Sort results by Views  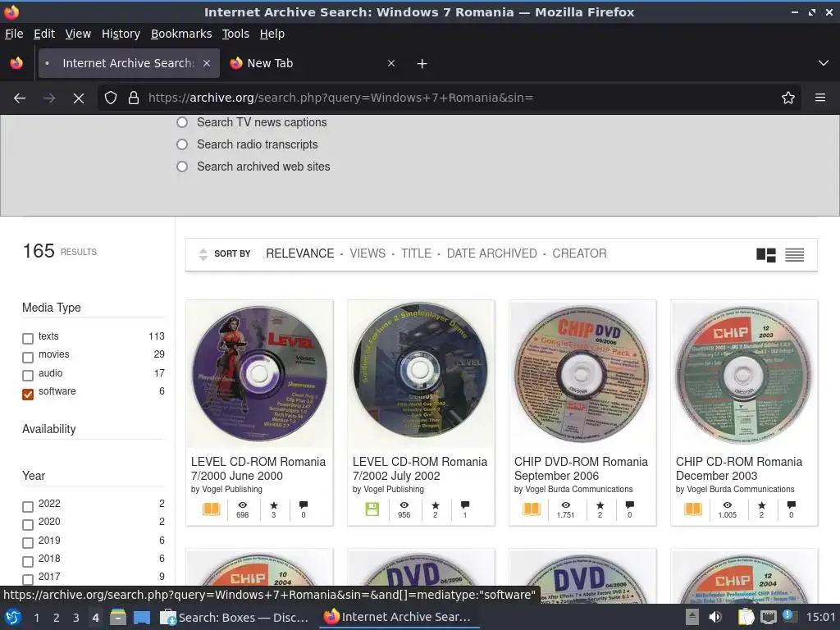click(367, 253)
